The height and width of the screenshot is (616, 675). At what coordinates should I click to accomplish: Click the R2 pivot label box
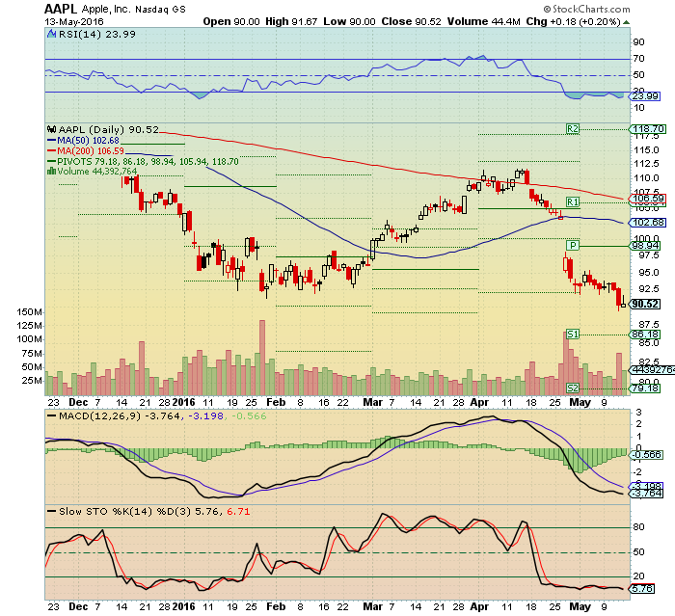coord(573,129)
